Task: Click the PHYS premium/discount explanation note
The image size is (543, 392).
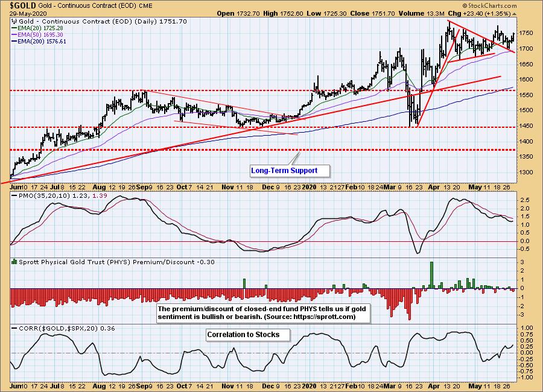Action: coord(263,313)
